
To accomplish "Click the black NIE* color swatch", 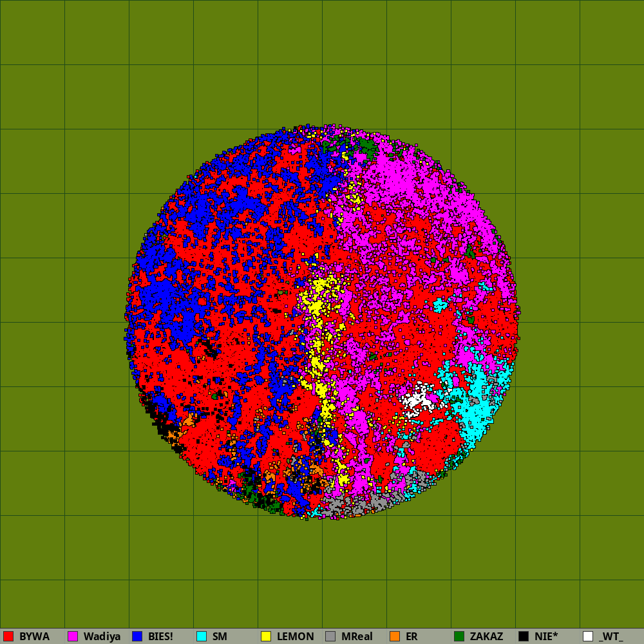I will [524, 636].
